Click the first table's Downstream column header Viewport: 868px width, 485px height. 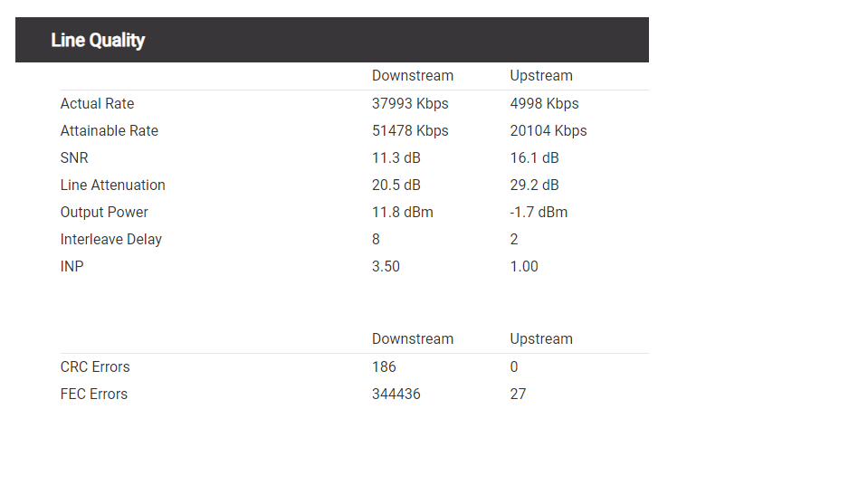click(x=413, y=75)
